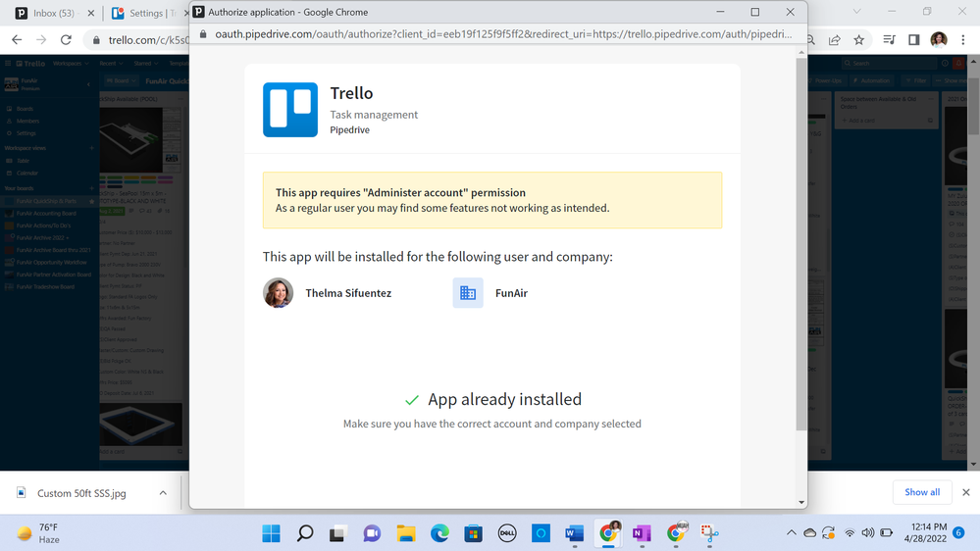Image resolution: width=980 pixels, height=551 pixels.
Task: Close the Inbox (53) tab
Action: click(x=90, y=13)
